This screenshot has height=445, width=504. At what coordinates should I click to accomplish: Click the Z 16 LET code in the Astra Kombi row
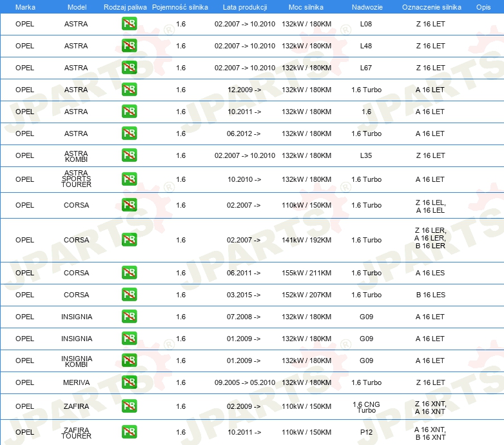[431, 155]
